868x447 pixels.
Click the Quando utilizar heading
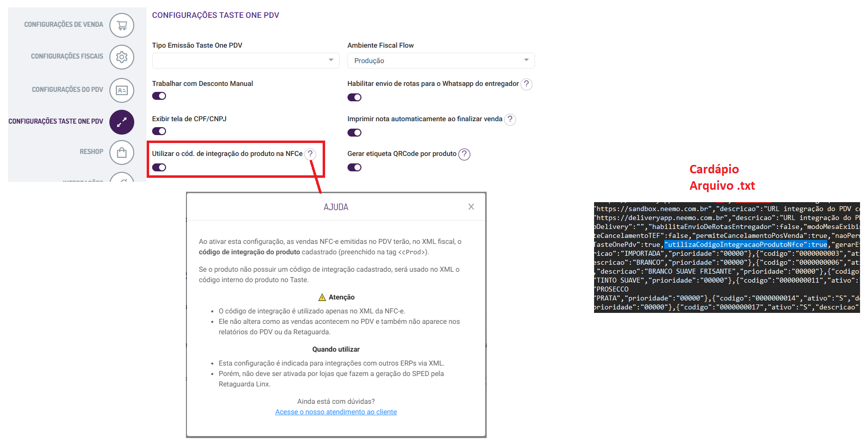coord(336,349)
